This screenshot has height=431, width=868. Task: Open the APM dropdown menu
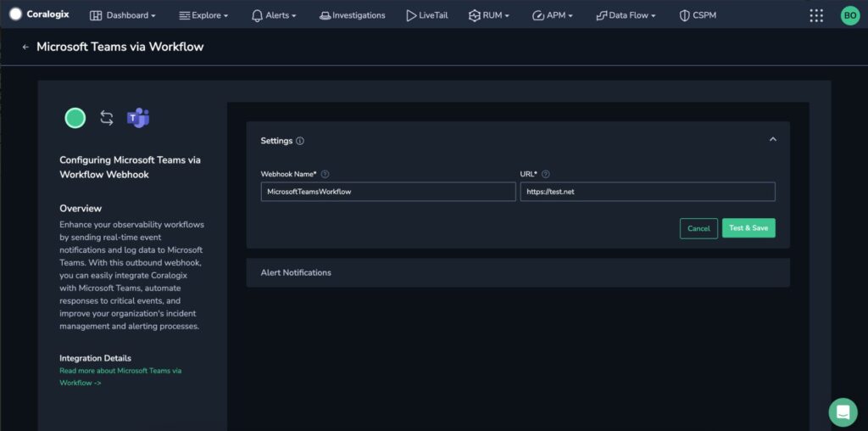[x=553, y=15]
